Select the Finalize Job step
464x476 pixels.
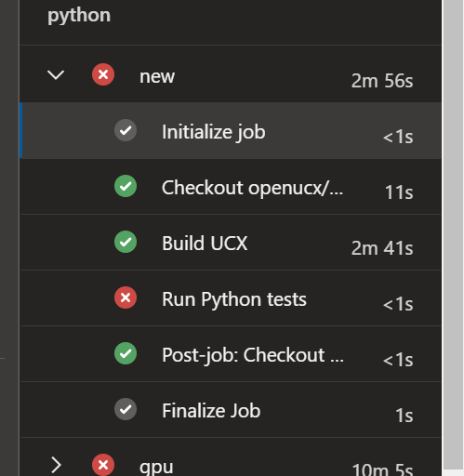pos(231,409)
